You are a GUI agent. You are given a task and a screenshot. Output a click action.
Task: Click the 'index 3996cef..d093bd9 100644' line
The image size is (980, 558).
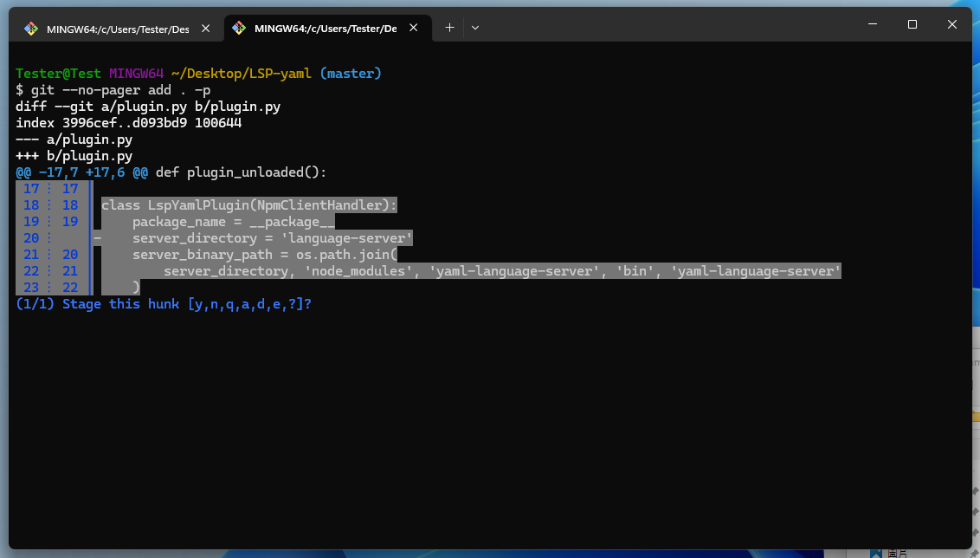[x=129, y=123]
